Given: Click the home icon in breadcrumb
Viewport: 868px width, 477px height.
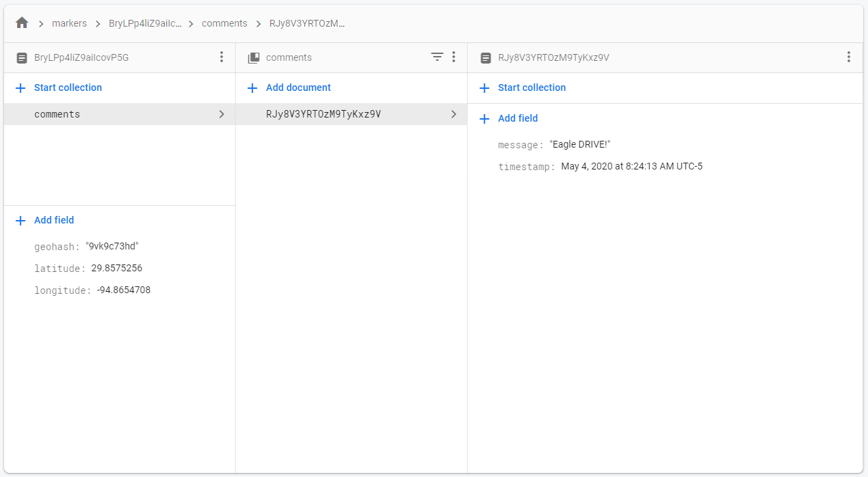Looking at the screenshot, I should [22, 23].
